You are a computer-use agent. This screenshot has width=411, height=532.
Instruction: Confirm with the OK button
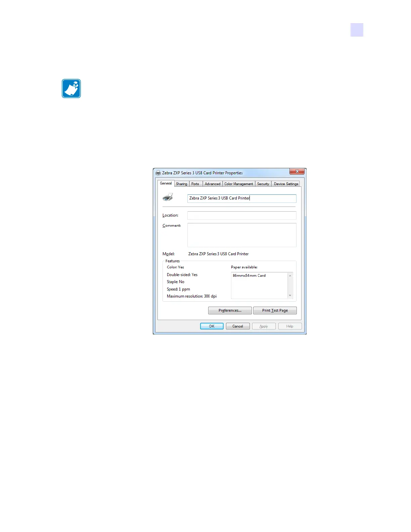[212, 326]
